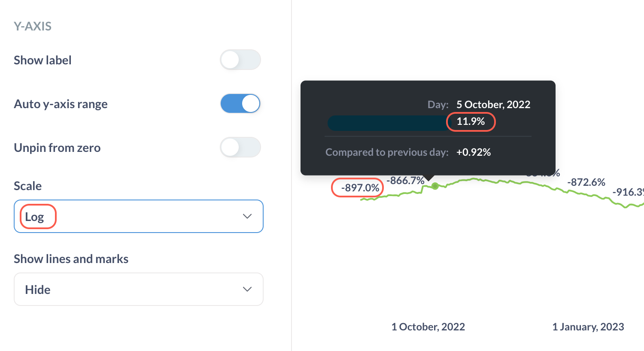Open the Scale dropdown showing Log
Image resolution: width=644 pixels, height=351 pixels.
click(x=138, y=216)
